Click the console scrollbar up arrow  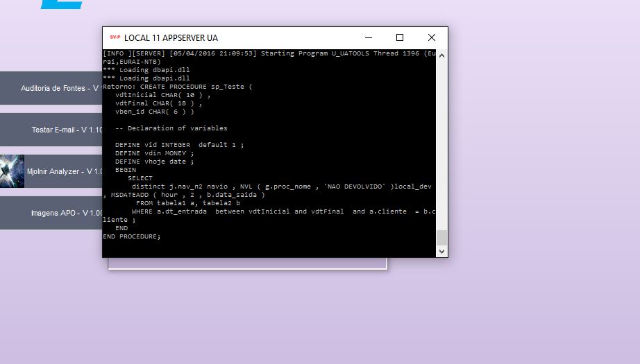pyautogui.click(x=441, y=54)
